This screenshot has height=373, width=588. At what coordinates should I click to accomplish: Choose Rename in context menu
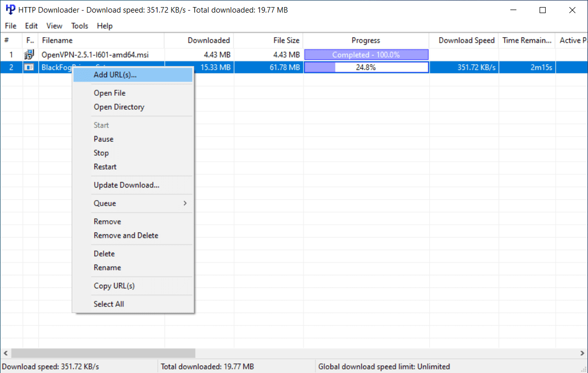click(x=133, y=268)
